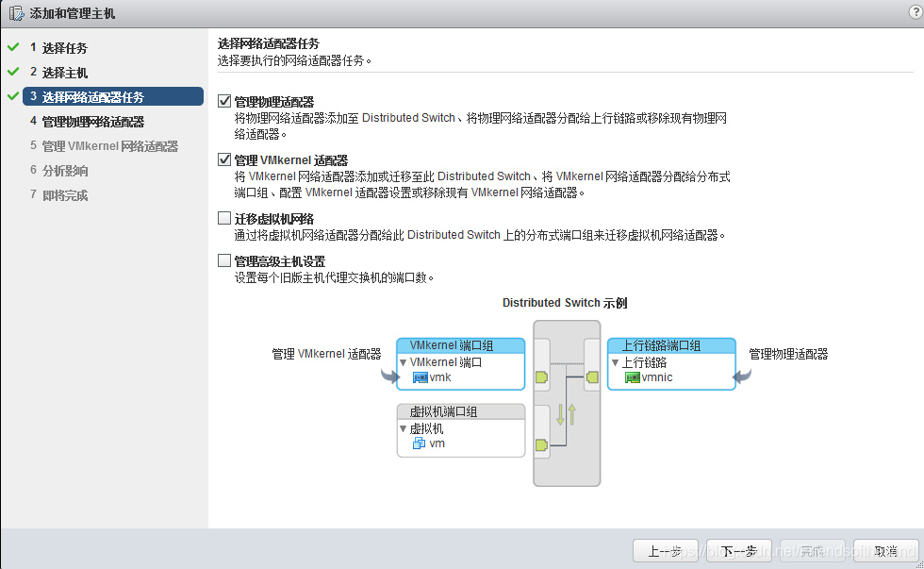Click the virtual machine port at switch bottom
The image size is (924, 569).
pos(541,445)
